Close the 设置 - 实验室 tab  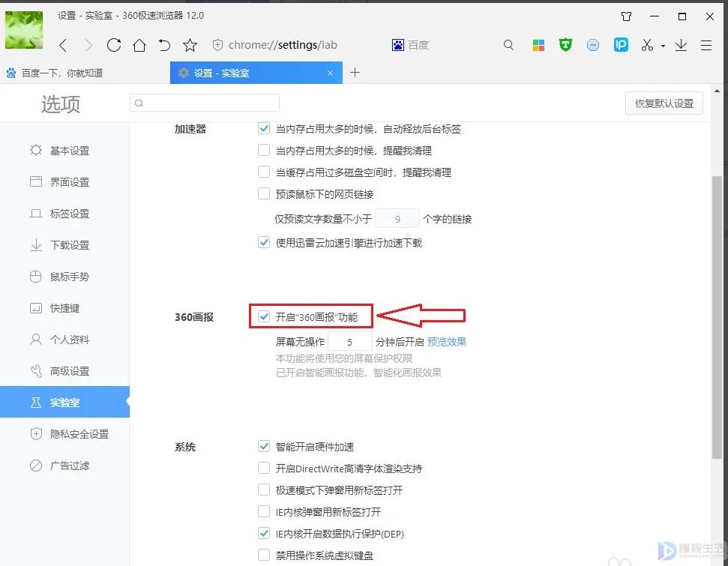pos(330,73)
